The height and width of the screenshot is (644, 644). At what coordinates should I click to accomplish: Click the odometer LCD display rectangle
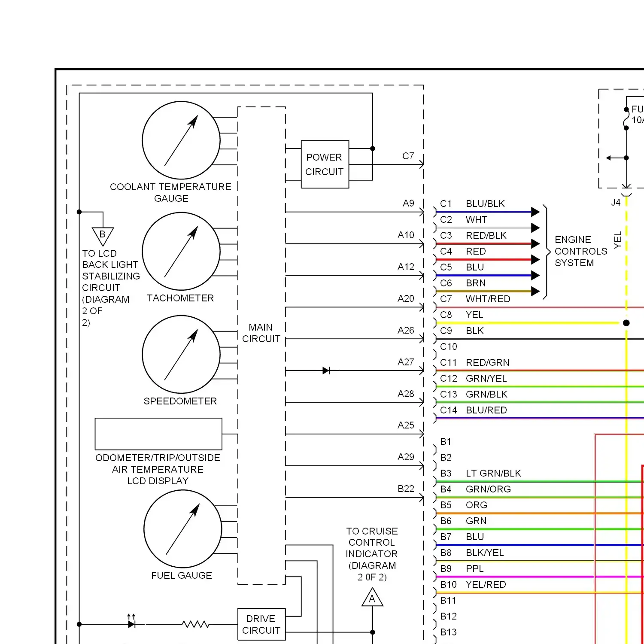[158, 434]
